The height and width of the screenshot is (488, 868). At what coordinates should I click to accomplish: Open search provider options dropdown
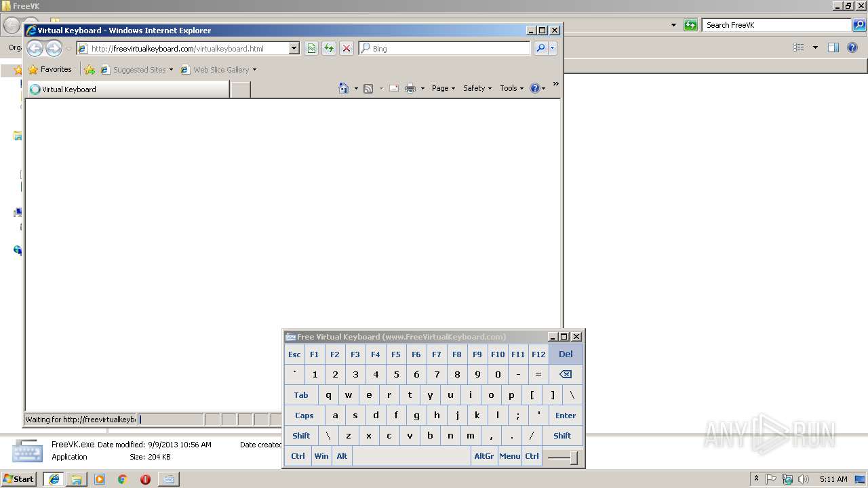553,48
